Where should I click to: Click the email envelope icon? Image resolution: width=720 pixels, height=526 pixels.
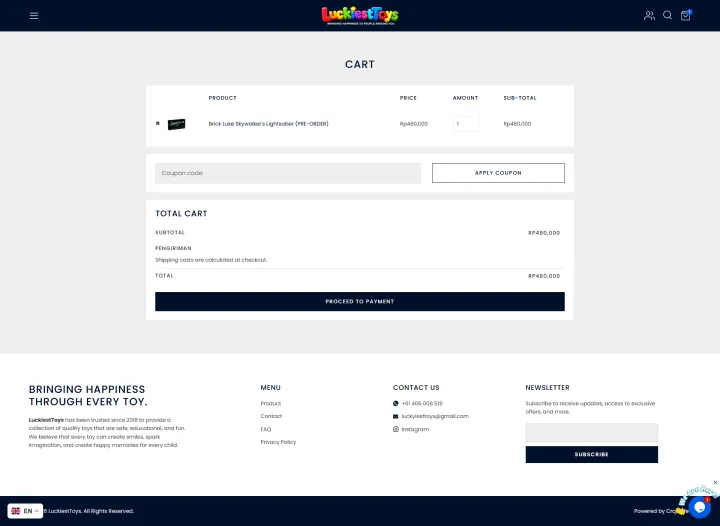395,416
